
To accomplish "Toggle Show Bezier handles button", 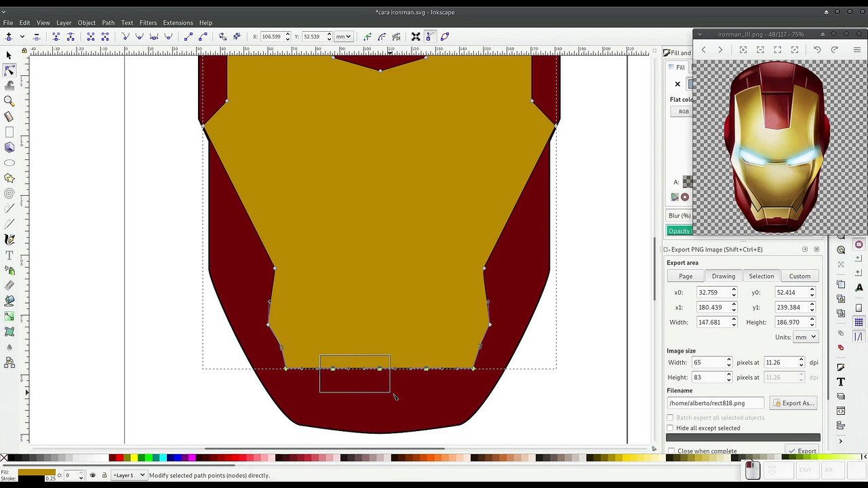I will [x=430, y=37].
